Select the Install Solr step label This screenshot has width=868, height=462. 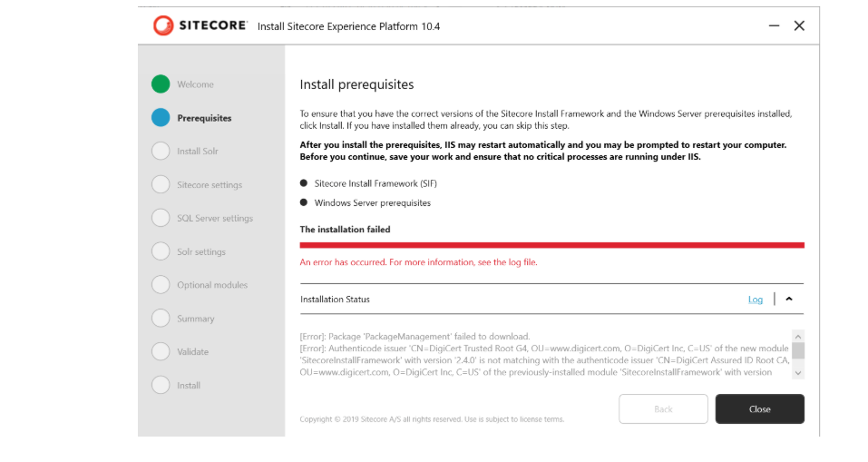click(198, 152)
